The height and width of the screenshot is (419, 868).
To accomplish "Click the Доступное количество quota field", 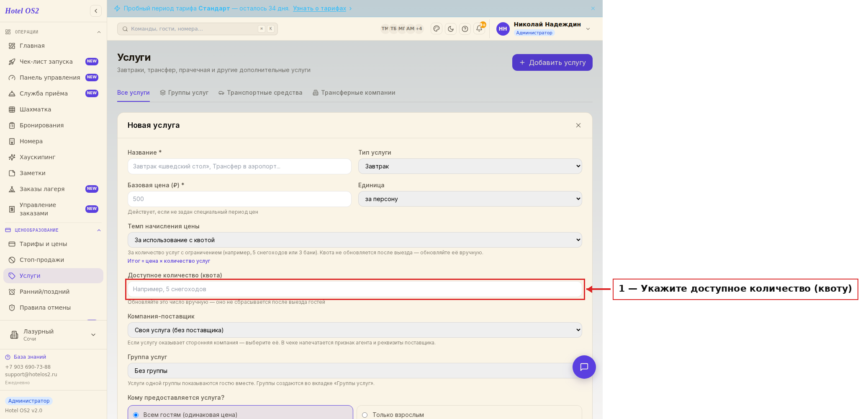I will (354, 289).
